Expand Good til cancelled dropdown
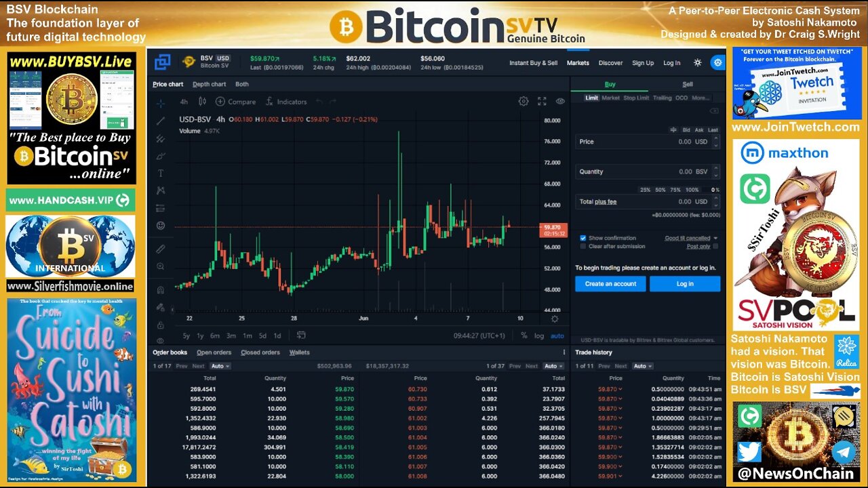The height and width of the screenshot is (488, 868). pyautogui.click(x=691, y=238)
